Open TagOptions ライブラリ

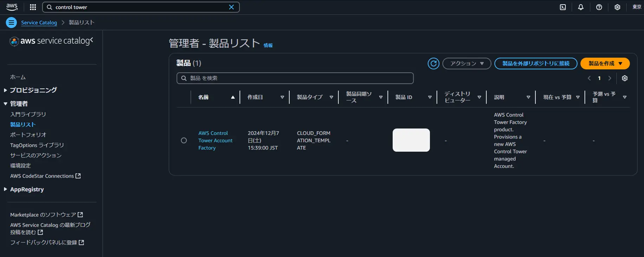pyautogui.click(x=37, y=145)
